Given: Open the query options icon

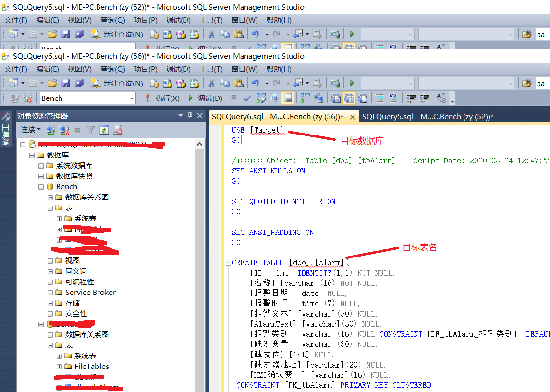Looking at the screenshot, I should 275,98.
